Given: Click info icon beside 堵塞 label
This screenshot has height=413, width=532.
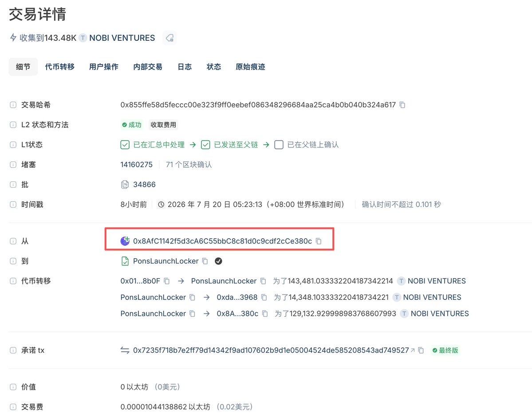Looking at the screenshot, I should 13,165.
